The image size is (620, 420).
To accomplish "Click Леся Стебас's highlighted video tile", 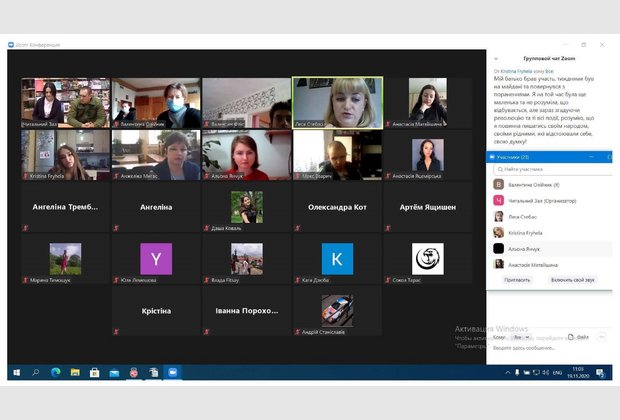I will tap(337, 102).
